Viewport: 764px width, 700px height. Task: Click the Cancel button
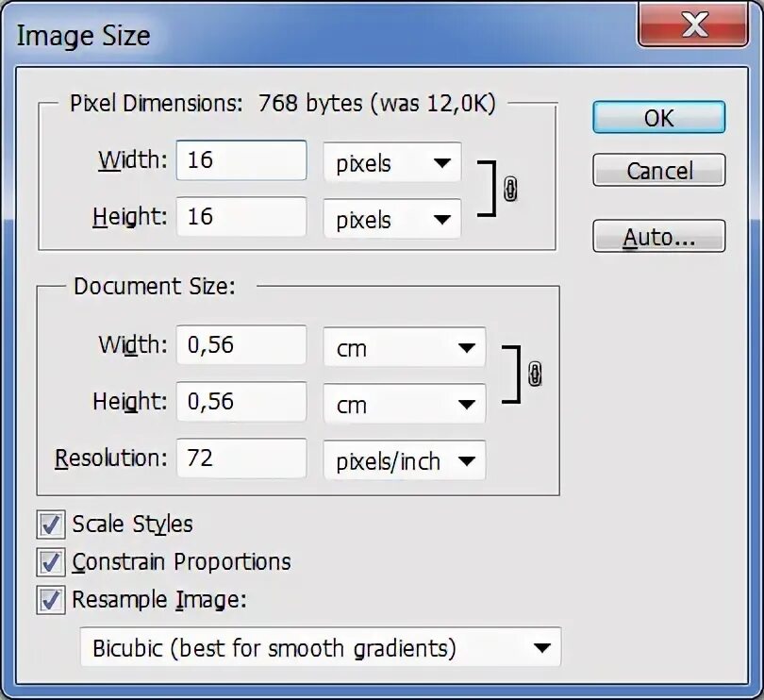[658, 171]
